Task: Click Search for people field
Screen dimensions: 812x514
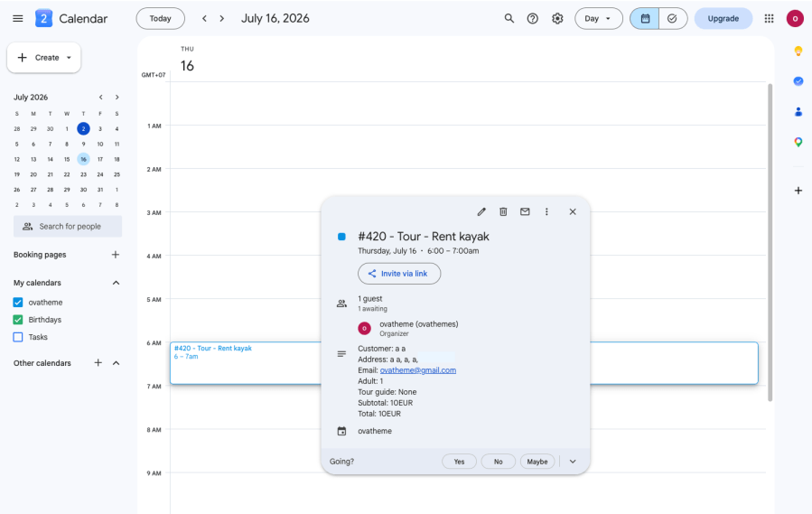Action: pyautogui.click(x=68, y=227)
